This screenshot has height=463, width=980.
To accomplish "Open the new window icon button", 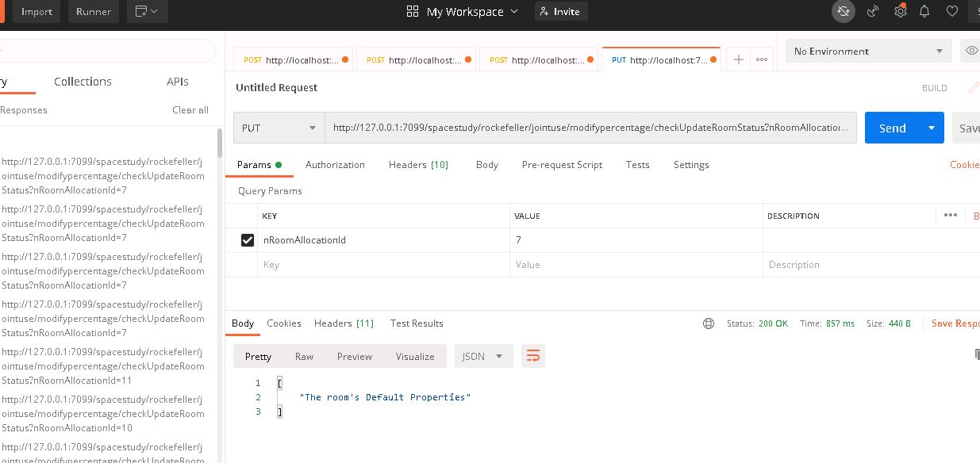I will (x=147, y=11).
